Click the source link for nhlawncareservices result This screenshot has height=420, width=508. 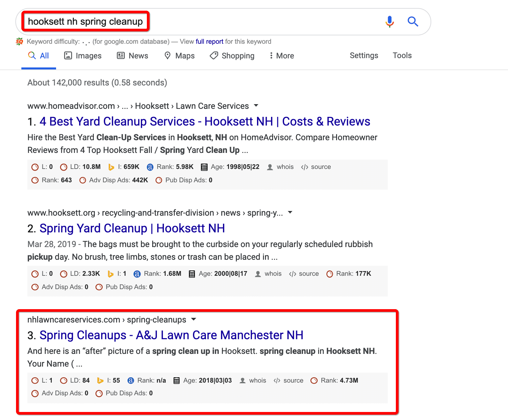[289, 381]
